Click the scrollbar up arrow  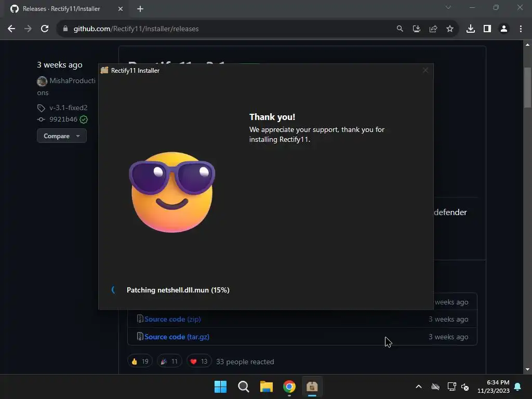click(x=527, y=45)
